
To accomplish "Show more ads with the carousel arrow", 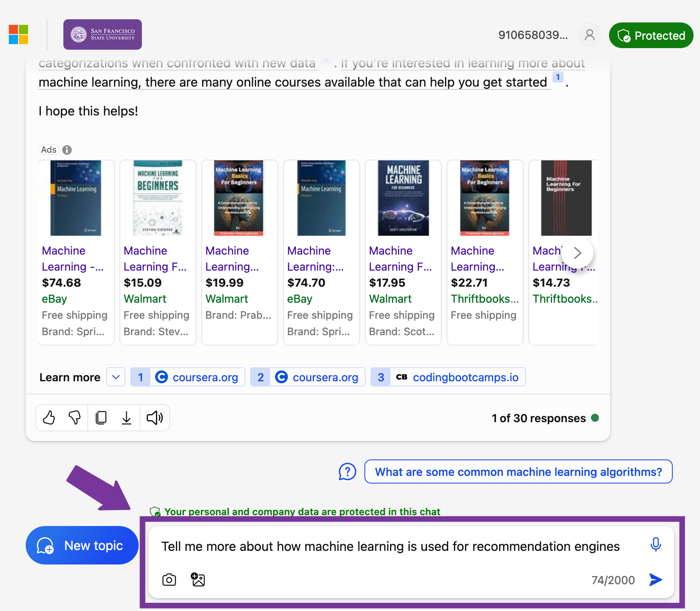I will [x=577, y=253].
